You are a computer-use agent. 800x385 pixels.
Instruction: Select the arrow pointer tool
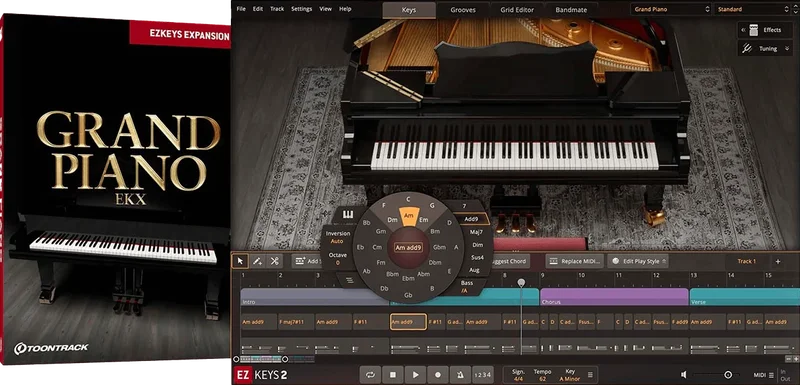click(240, 261)
